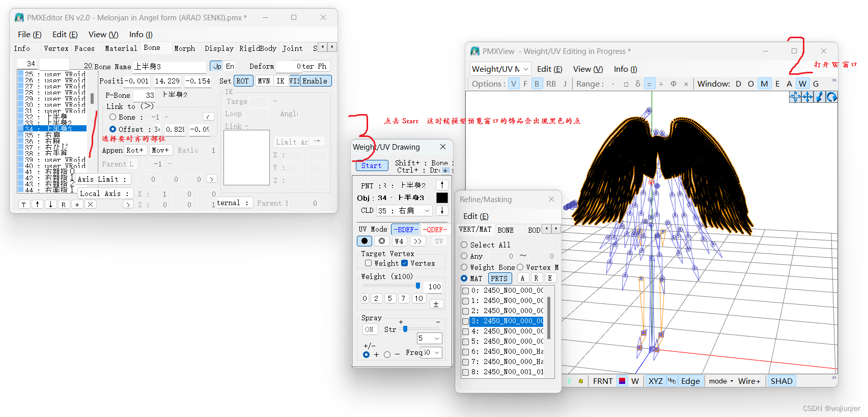Move bone up with arrow button in bone list
This screenshot has width=868, height=417.
[x=37, y=204]
